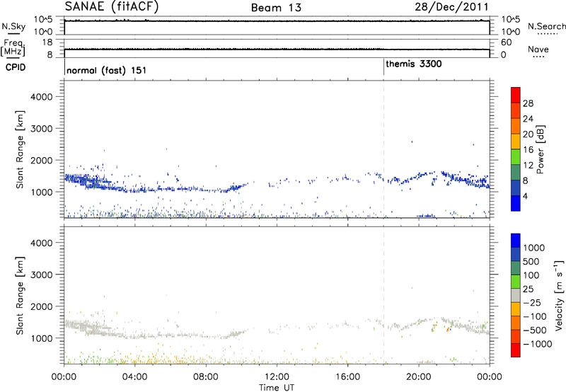Click the 08:00 time tick label
Screen dimensions: 566x392
click(x=206, y=377)
